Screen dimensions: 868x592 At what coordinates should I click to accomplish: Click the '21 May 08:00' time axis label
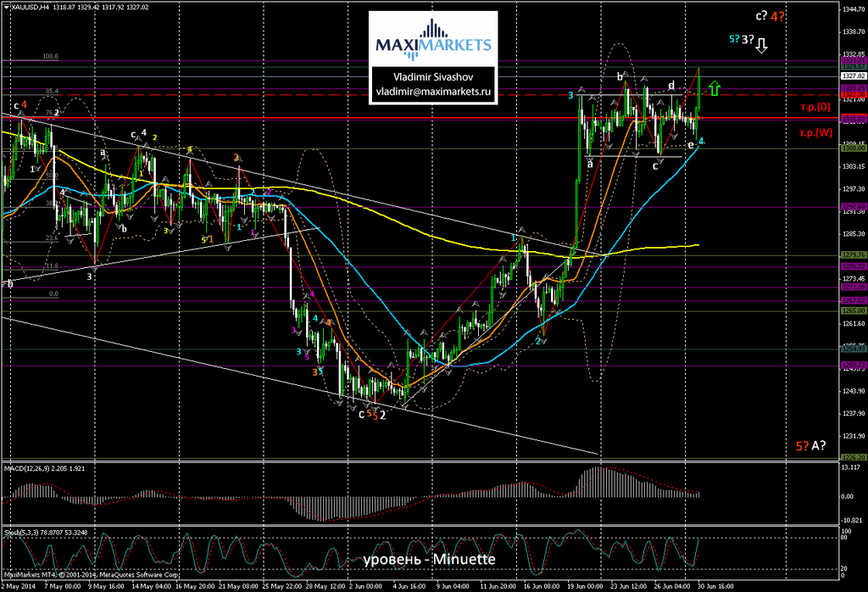click(238, 586)
